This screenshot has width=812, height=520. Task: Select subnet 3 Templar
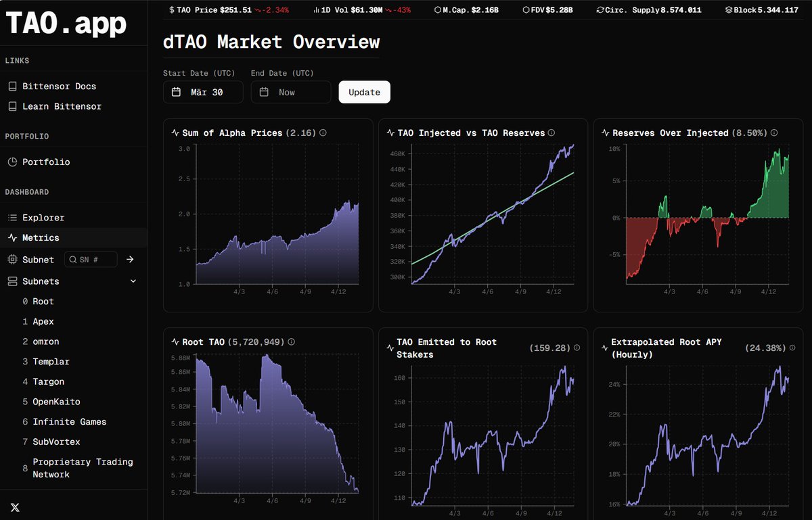coord(45,362)
